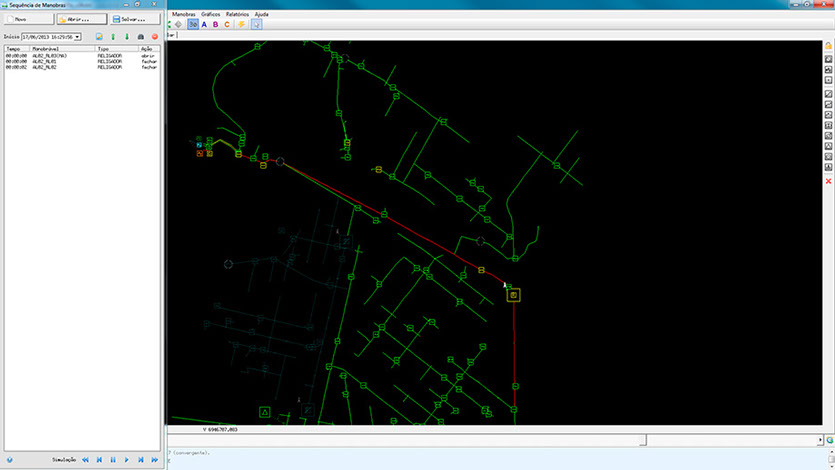Click the purple letter B toolbar icon
835x470 pixels.
(x=215, y=25)
